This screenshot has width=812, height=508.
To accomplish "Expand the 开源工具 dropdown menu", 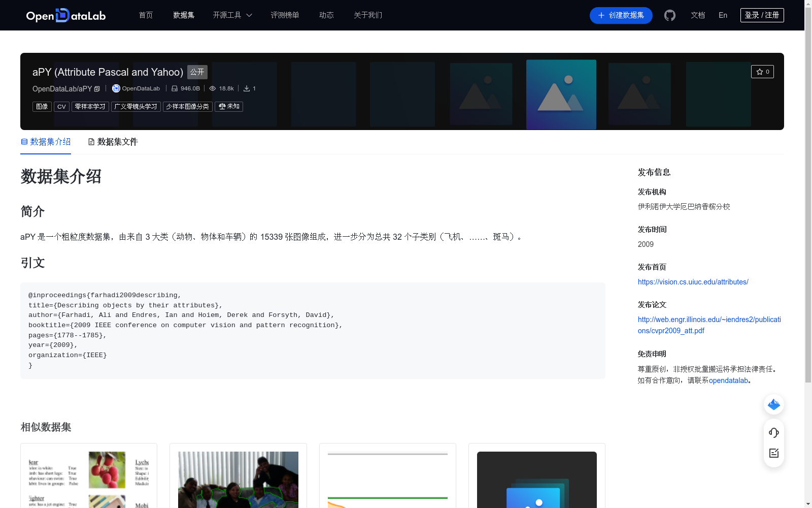I will coord(232,15).
